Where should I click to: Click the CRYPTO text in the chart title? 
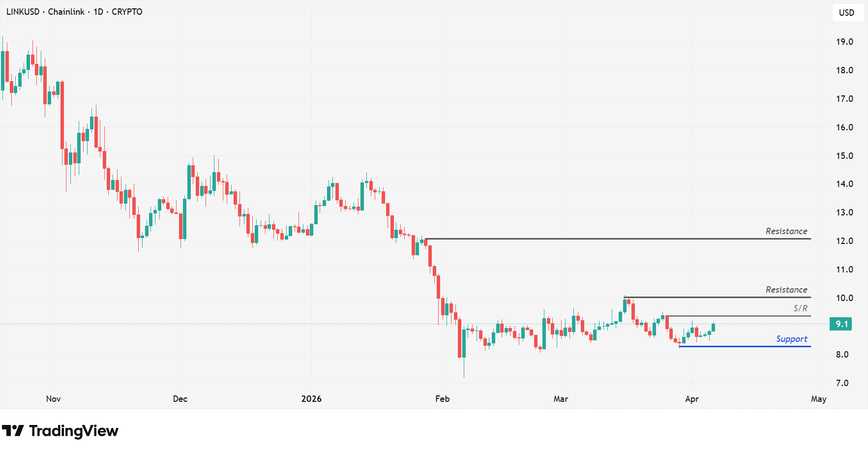(127, 12)
